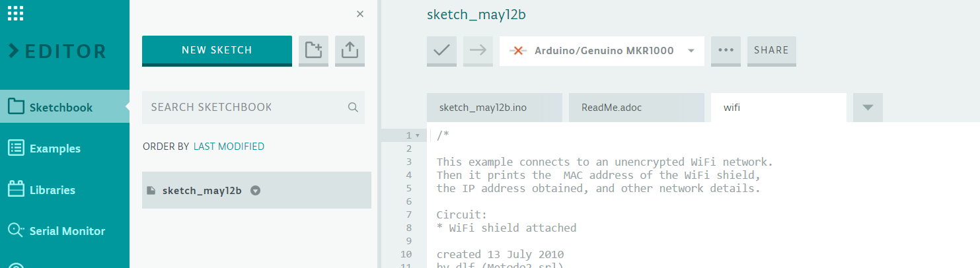This screenshot has width=980, height=268.
Task: Open the tabs dropdown arrow
Action: [868, 107]
